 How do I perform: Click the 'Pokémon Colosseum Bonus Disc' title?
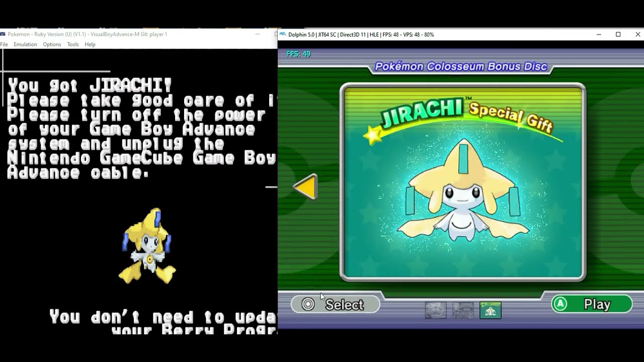pyautogui.click(x=461, y=66)
